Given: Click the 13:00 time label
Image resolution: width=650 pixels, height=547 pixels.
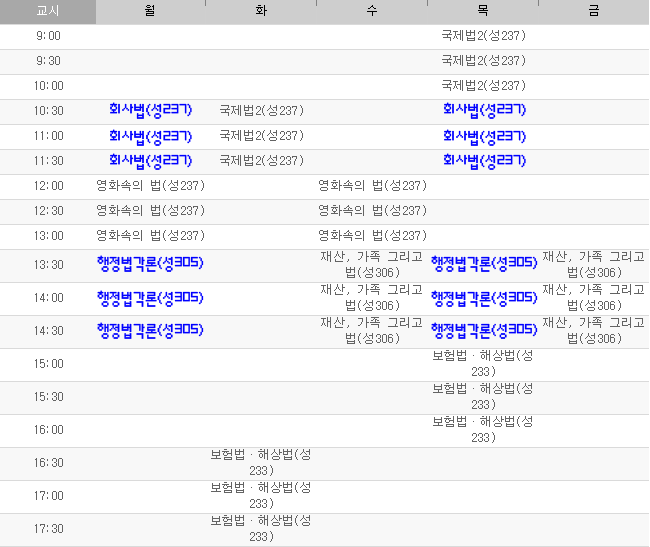Looking at the screenshot, I should pos(49,235).
